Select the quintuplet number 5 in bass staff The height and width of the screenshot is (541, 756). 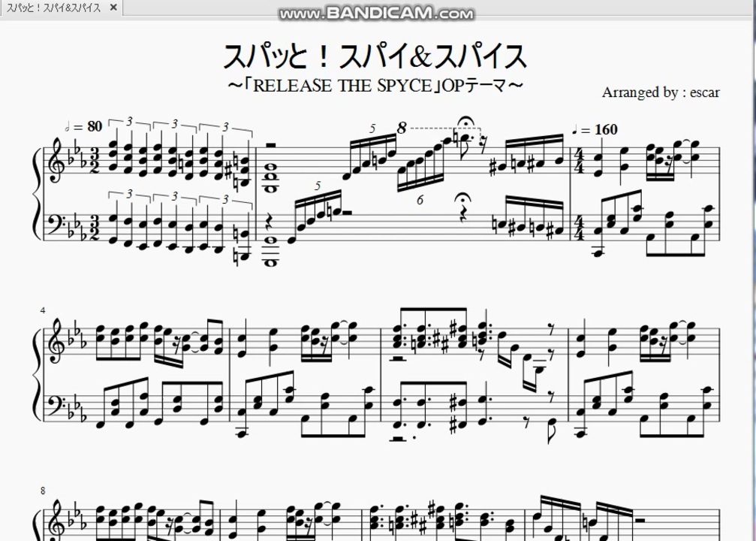point(318,186)
